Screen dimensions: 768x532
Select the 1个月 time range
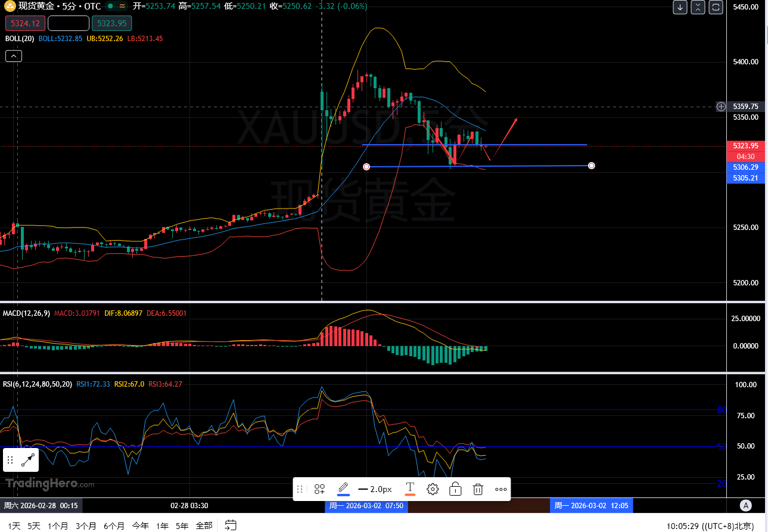(x=58, y=526)
